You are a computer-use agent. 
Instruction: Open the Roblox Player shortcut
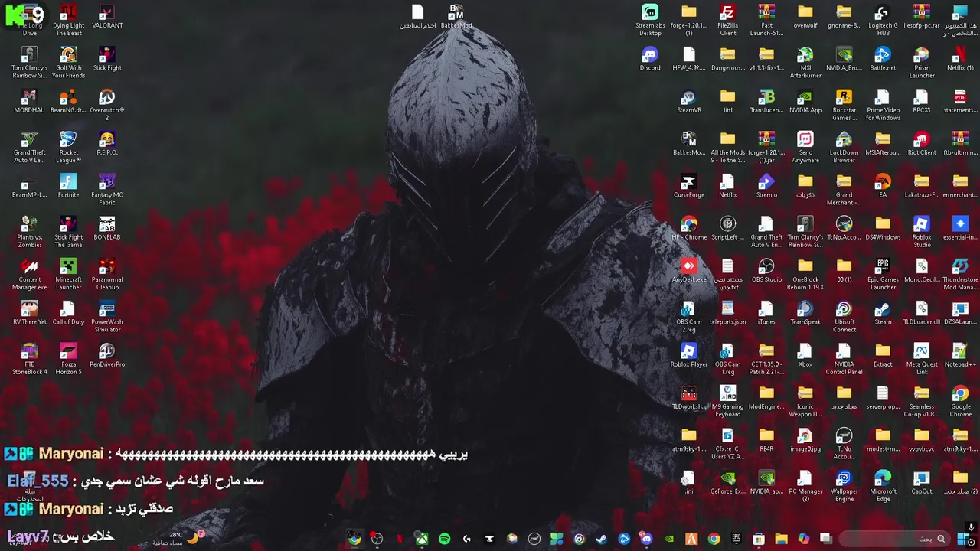click(689, 356)
